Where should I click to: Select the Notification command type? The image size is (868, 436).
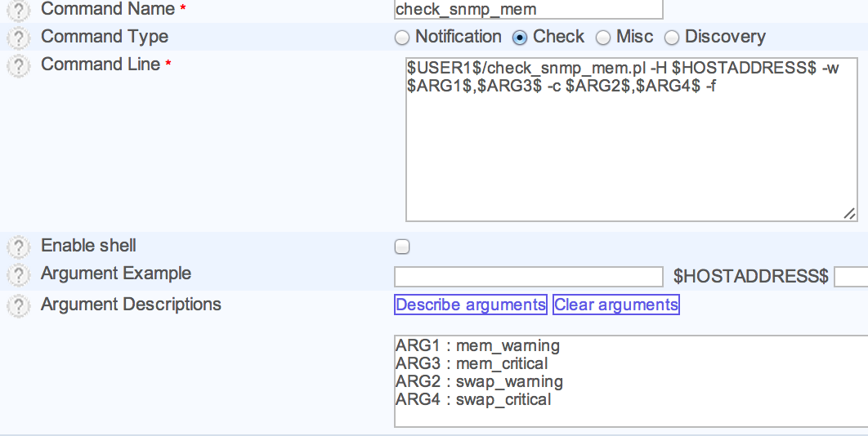tap(401, 38)
